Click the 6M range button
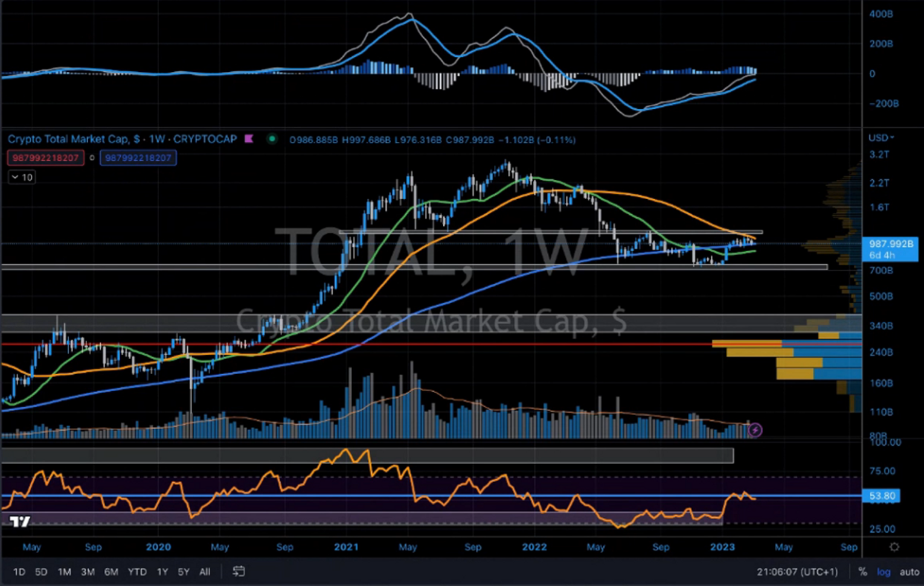This screenshot has width=924, height=586. click(111, 572)
